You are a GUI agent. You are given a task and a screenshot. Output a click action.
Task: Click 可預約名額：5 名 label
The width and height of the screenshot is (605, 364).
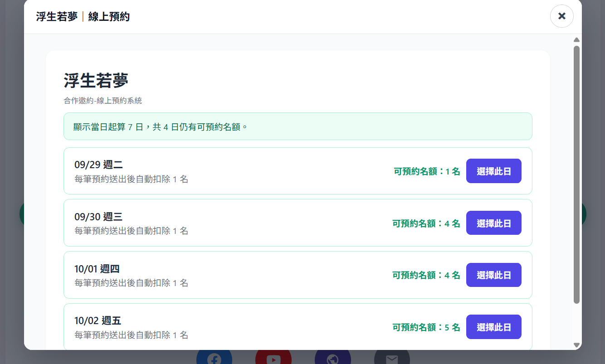pyautogui.click(x=426, y=327)
